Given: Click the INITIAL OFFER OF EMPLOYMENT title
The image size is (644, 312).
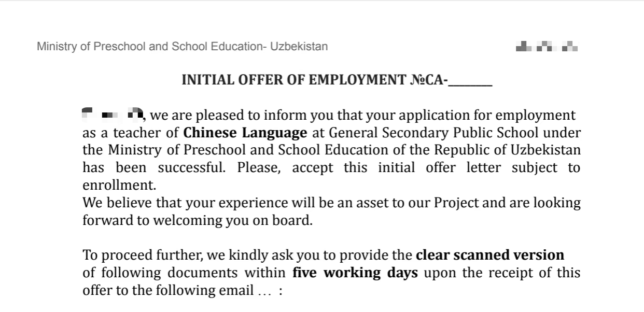Looking at the screenshot, I should click(337, 80).
